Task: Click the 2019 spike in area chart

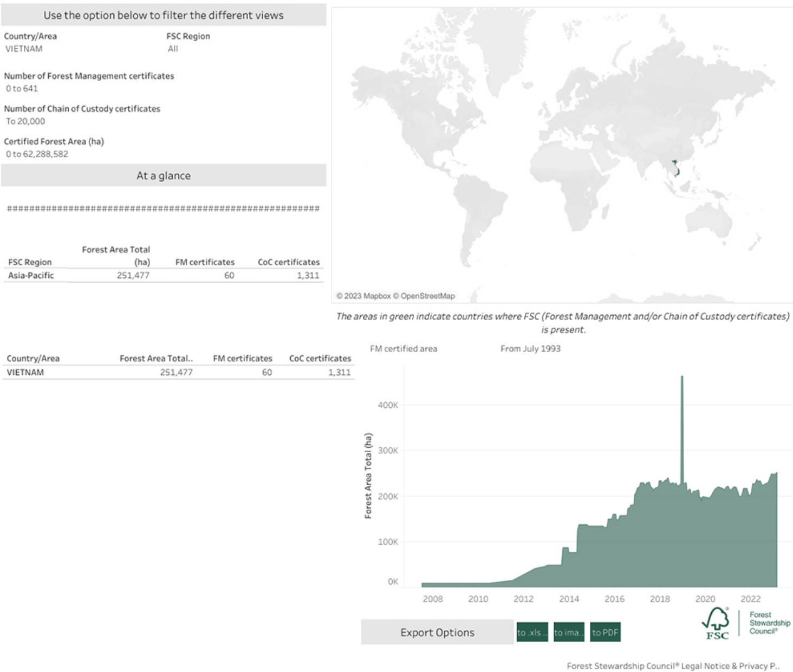Action: point(682,428)
